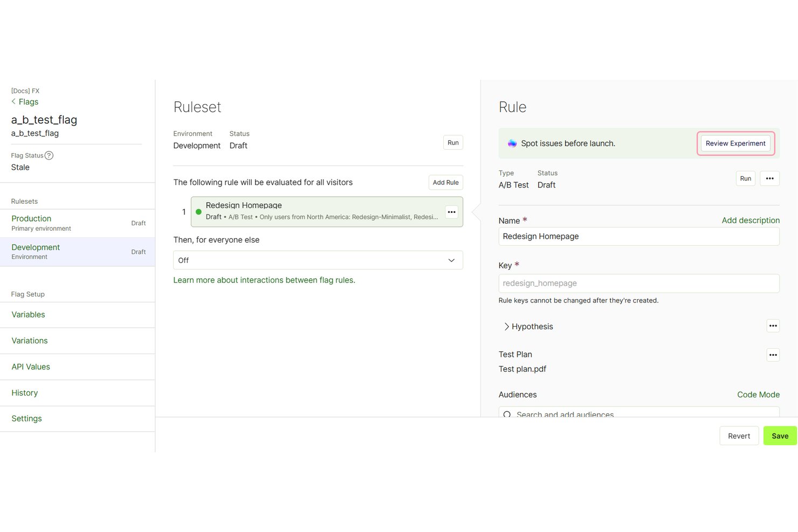This screenshot has width=798, height=532.
Task: Select the Redesign Homepage rule card
Action: click(327, 212)
